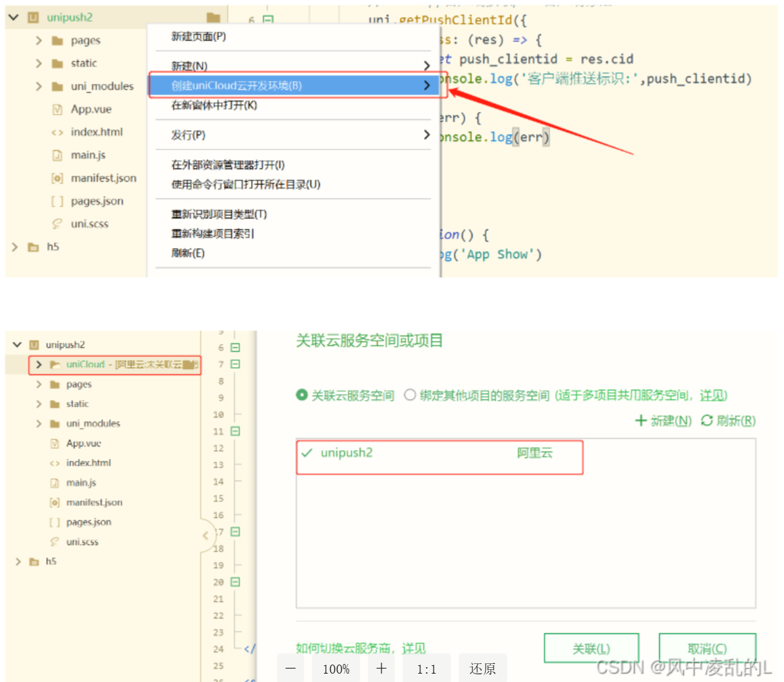Select the 关联云服务空间 radio option

pos(301,395)
